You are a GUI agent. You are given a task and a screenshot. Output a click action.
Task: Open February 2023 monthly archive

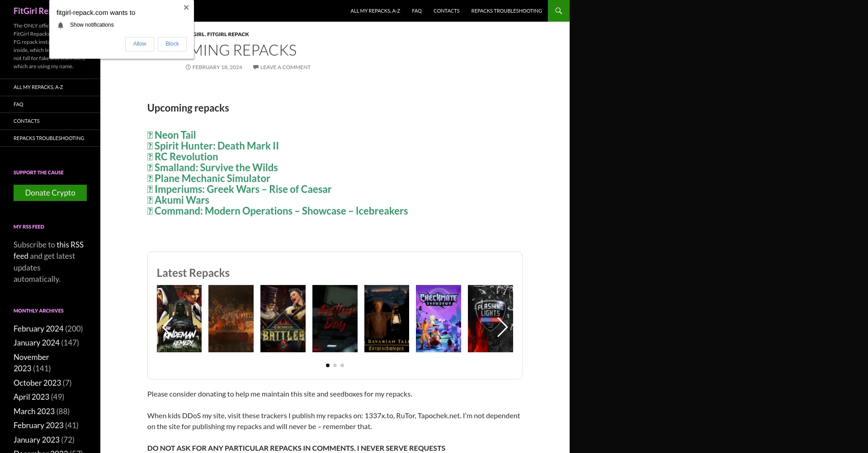pos(38,425)
